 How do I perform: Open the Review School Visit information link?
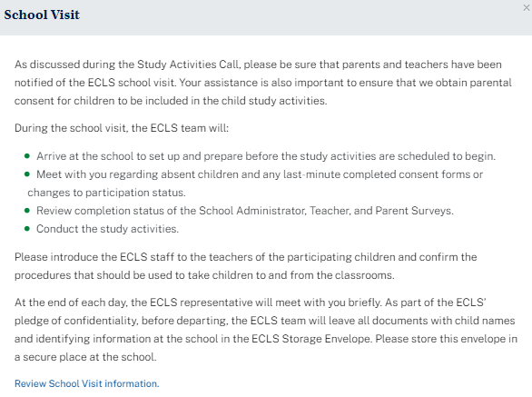pos(86,383)
